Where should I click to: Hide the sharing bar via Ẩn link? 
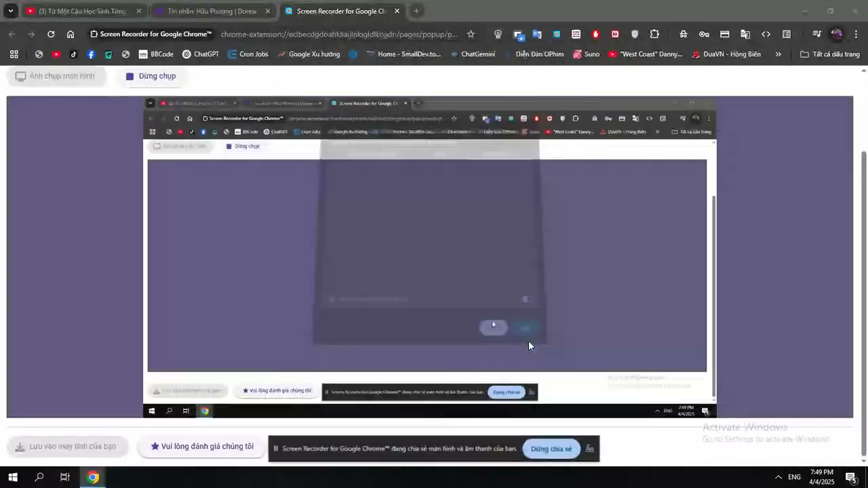click(x=590, y=449)
